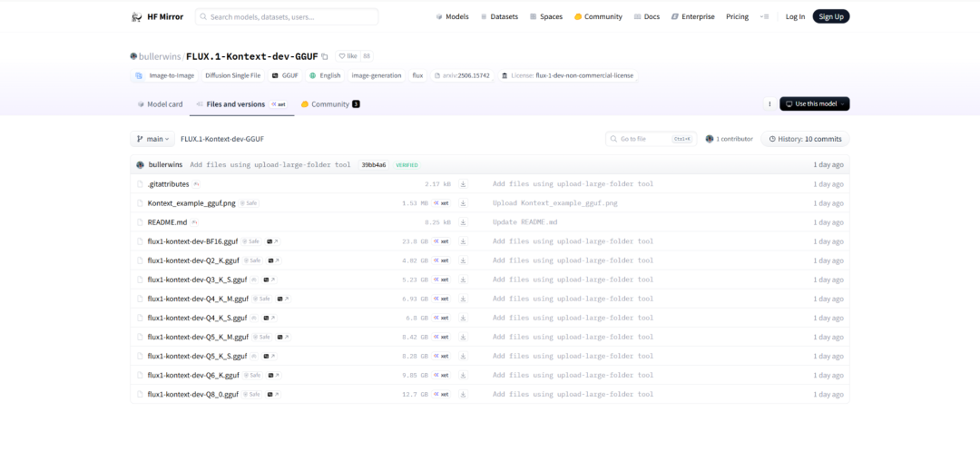Screen dimensions: 980x471
Task: Open the Community tab with 3 discussions
Action: pos(330,104)
